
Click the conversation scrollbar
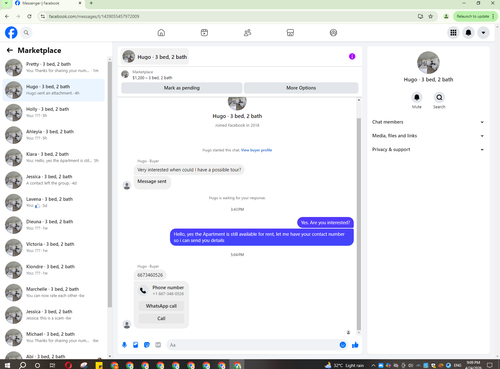click(x=359, y=223)
